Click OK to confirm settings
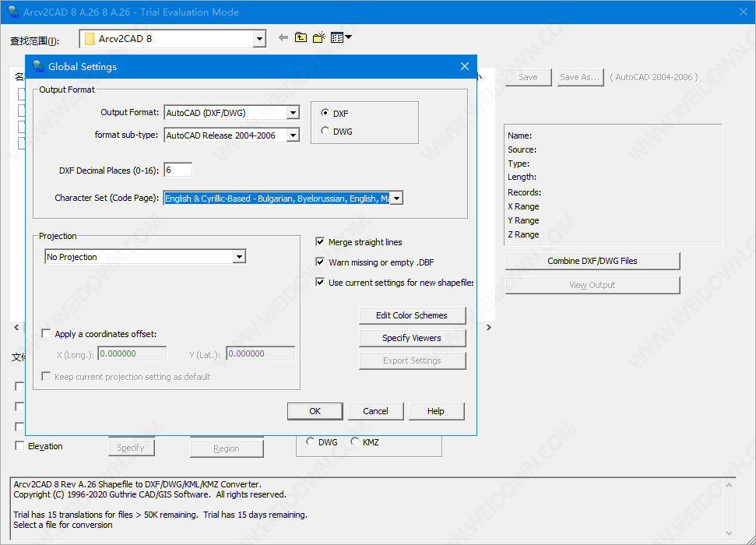The image size is (756, 545). pyautogui.click(x=315, y=411)
